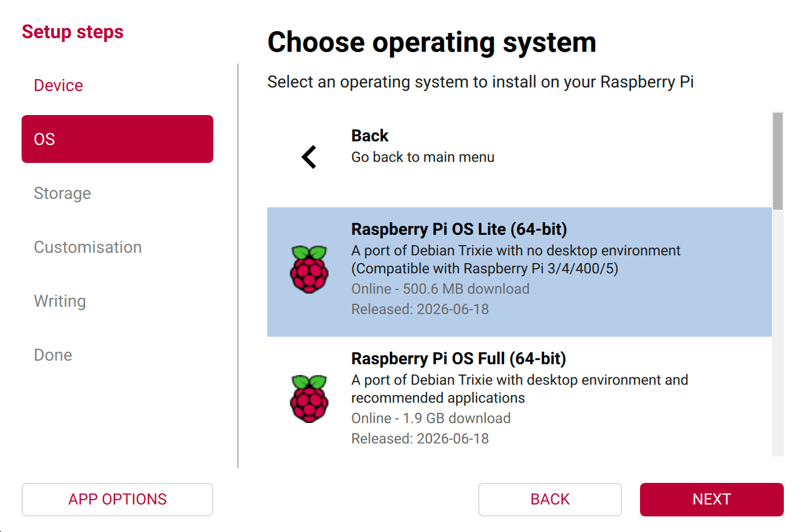
Task: Open the Customisation setup step
Action: [x=117, y=247]
